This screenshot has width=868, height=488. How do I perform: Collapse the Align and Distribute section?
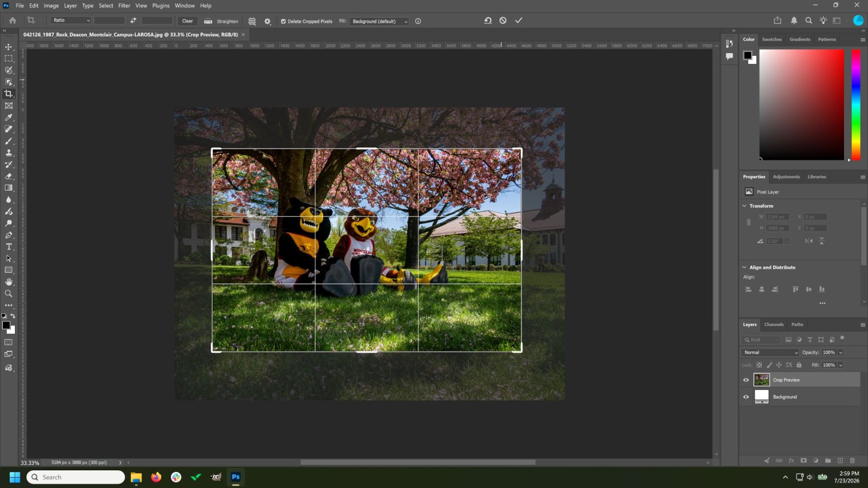point(744,268)
